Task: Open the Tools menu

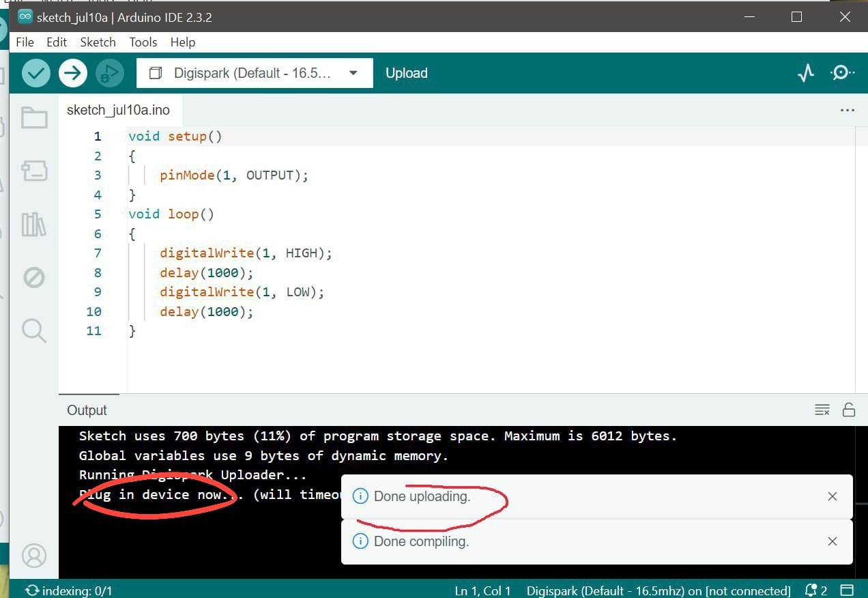Action: click(143, 42)
